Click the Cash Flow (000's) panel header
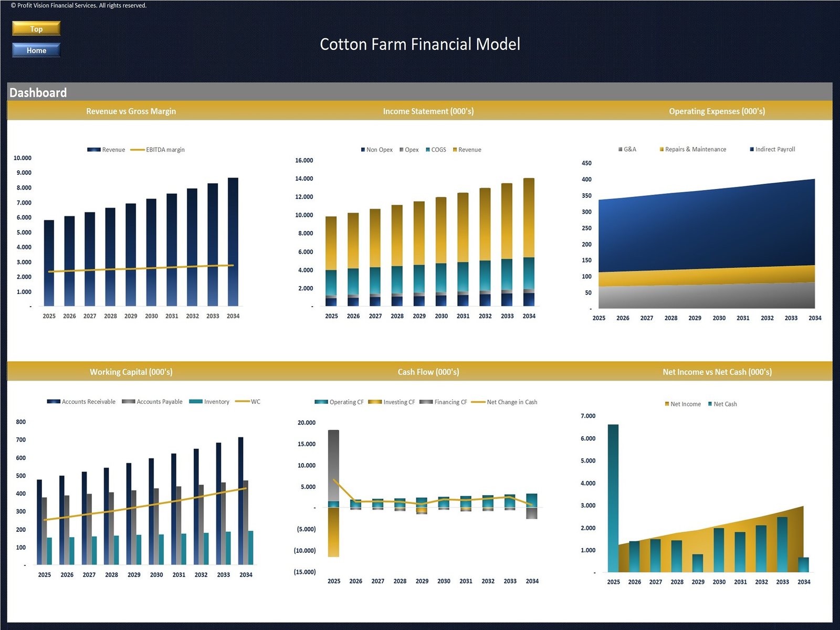The image size is (840, 630). point(428,372)
